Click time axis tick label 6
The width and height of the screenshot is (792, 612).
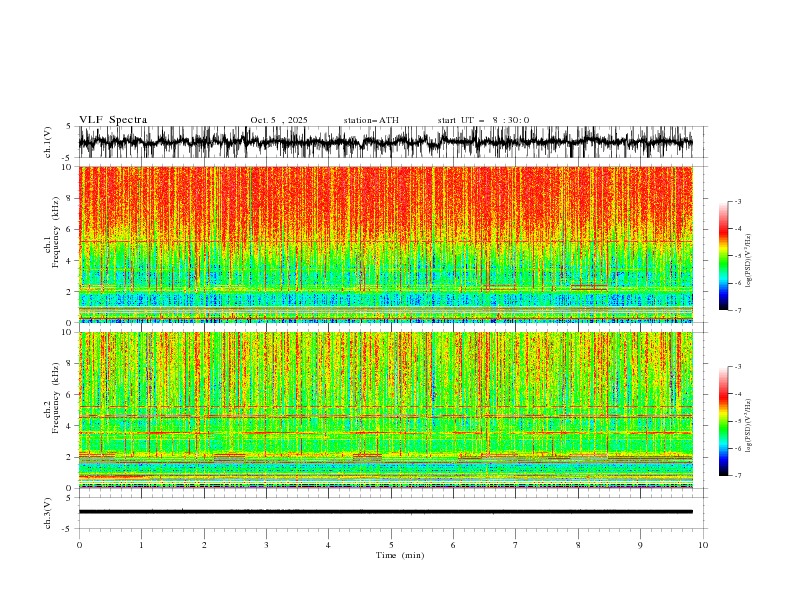(x=454, y=545)
